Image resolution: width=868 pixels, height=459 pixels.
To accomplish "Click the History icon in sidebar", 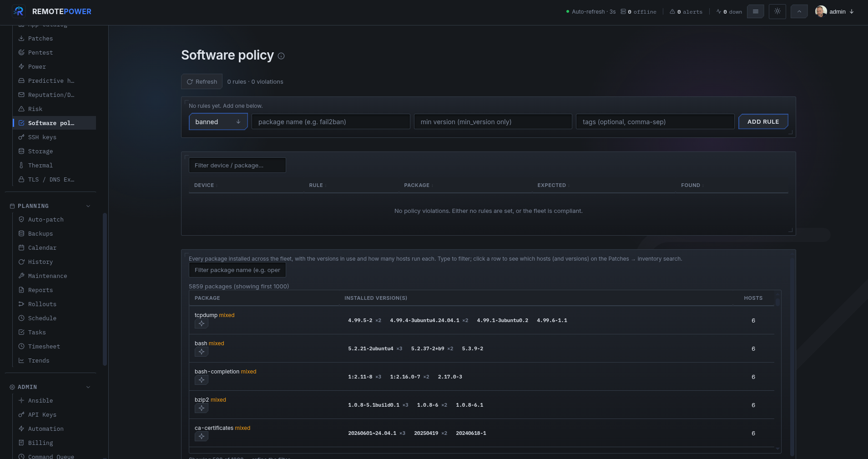I will (21, 262).
